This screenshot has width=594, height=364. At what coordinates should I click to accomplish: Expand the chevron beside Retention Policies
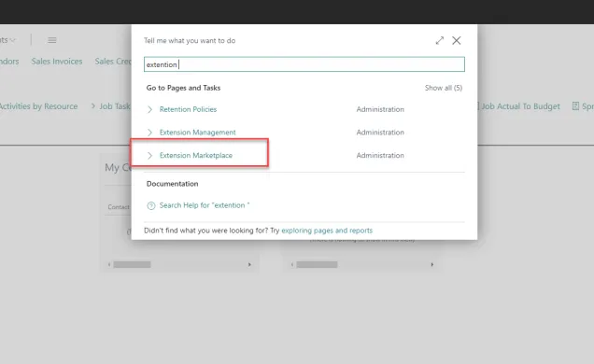coord(149,109)
